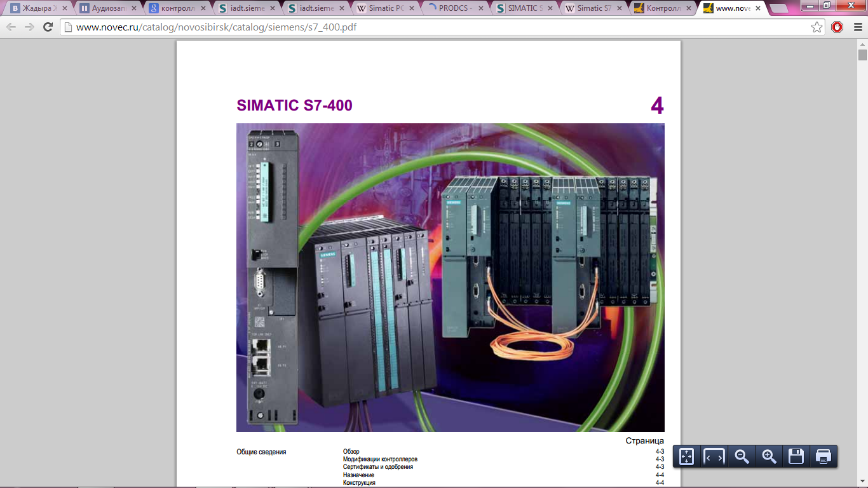Zoom out of the PDF

point(742,456)
